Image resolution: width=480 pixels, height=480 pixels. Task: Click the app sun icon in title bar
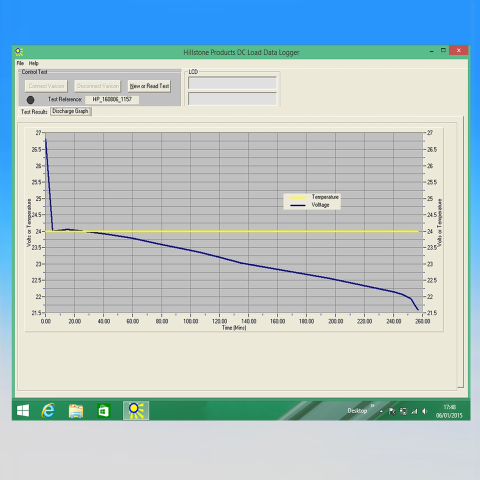tap(19, 52)
